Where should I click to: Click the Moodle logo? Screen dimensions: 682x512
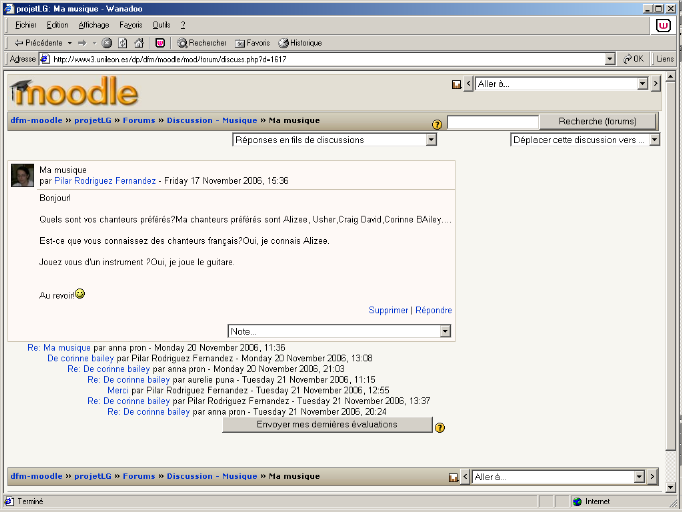point(75,93)
